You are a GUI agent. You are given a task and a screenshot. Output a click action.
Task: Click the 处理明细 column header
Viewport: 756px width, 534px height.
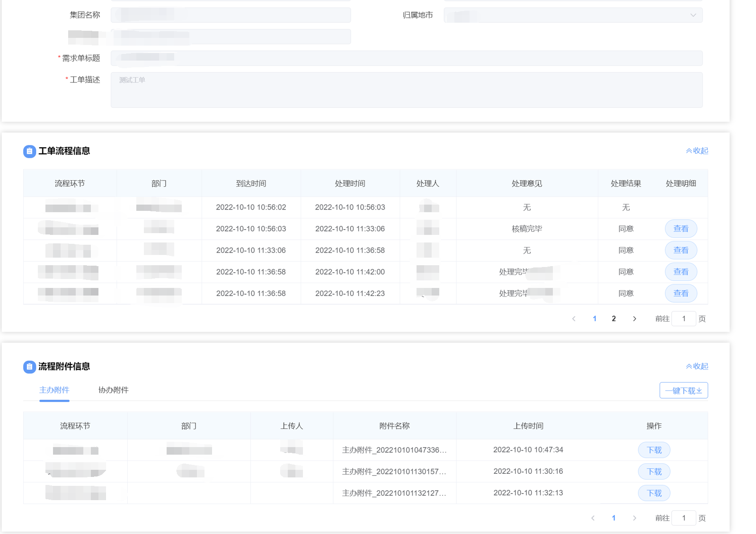click(x=681, y=184)
